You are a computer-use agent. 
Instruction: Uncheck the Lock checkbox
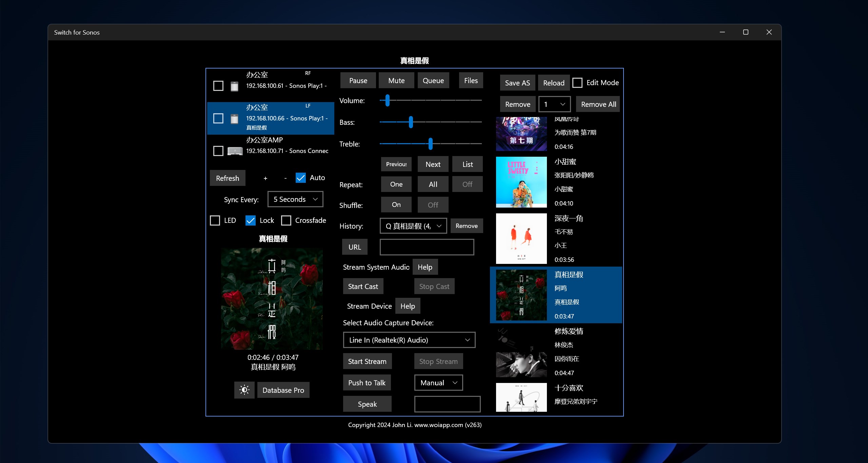coord(251,220)
